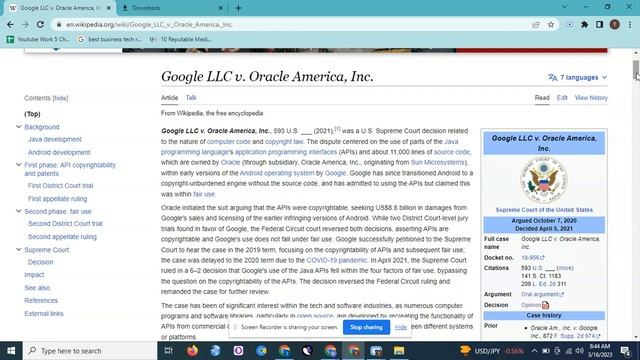Screen dimensions: 640x360
Task: Open 10 Reputable Media bookmark
Action: pyautogui.click(x=180, y=39)
